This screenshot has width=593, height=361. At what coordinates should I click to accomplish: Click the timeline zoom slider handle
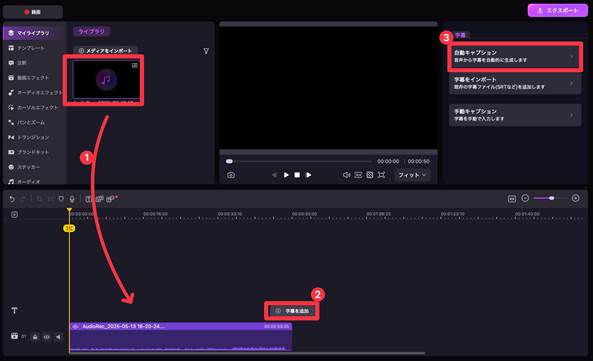coord(551,198)
